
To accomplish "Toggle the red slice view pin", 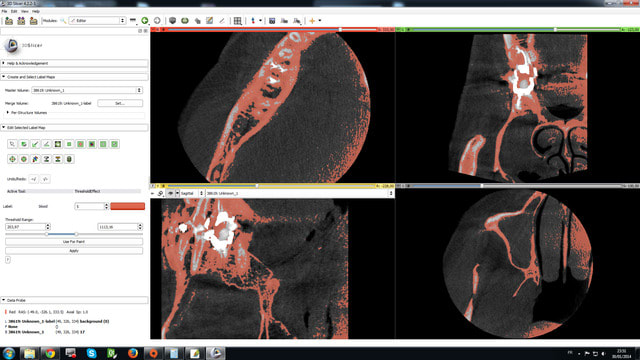I will (x=154, y=29).
